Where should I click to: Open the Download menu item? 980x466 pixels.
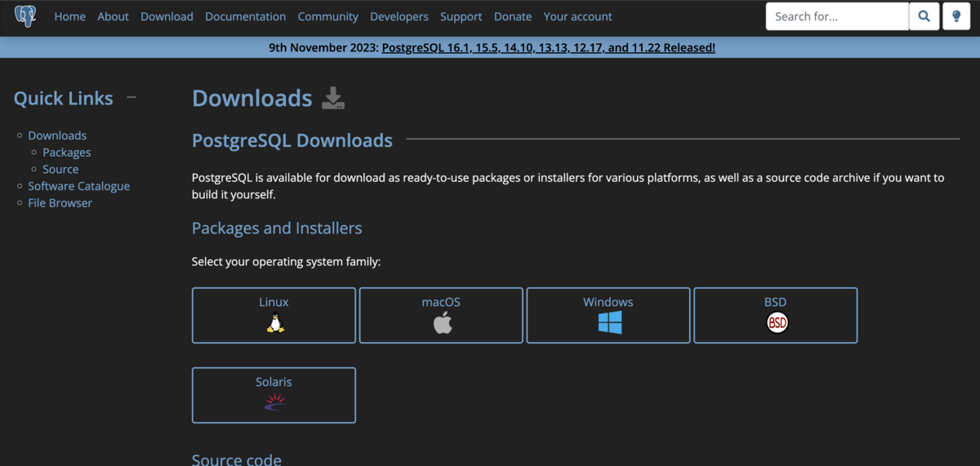[167, 16]
